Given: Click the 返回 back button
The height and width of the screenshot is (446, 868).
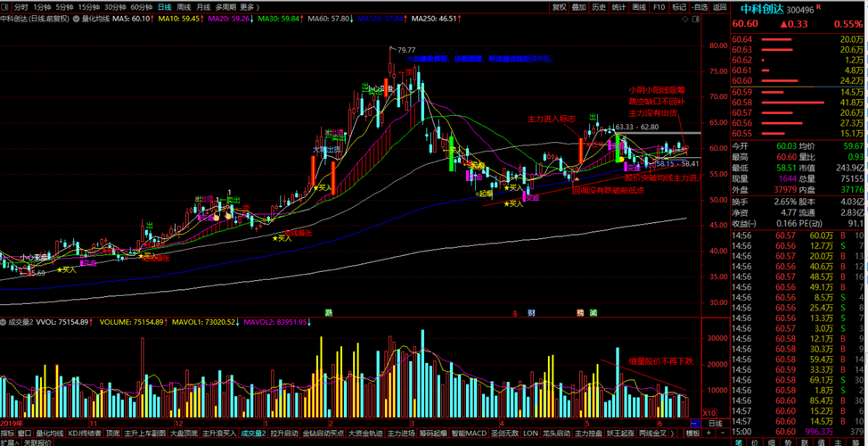Looking at the screenshot, I should (x=720, y=7).
